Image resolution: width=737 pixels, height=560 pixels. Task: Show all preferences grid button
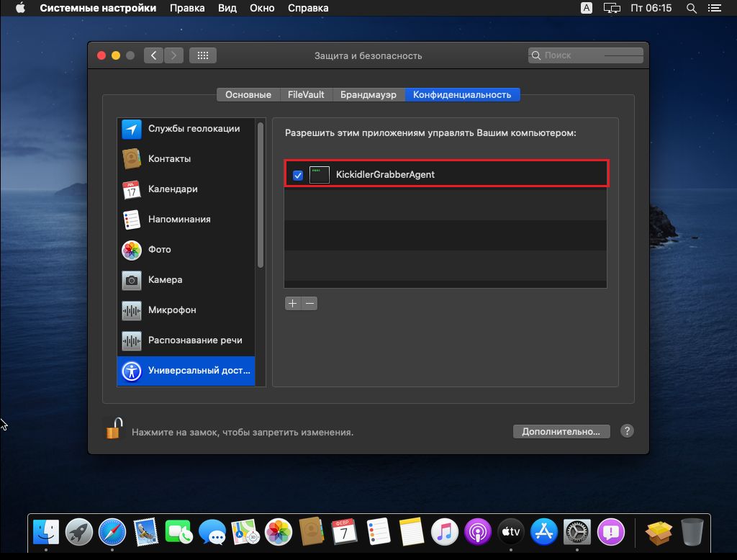tap(203, 55)
